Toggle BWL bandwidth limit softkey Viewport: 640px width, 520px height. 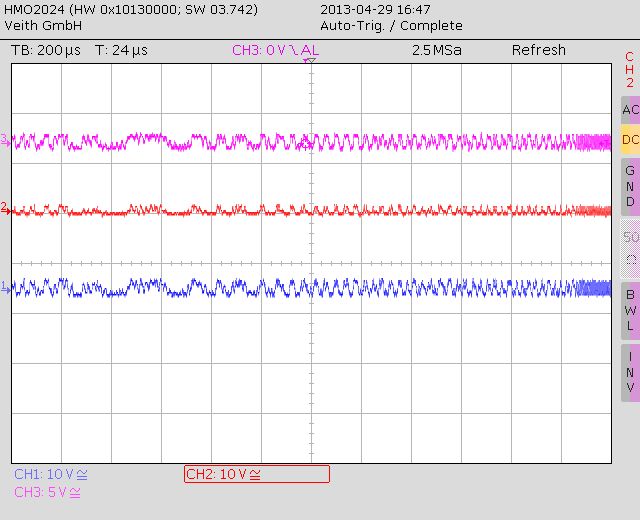[x=631, y=310]
